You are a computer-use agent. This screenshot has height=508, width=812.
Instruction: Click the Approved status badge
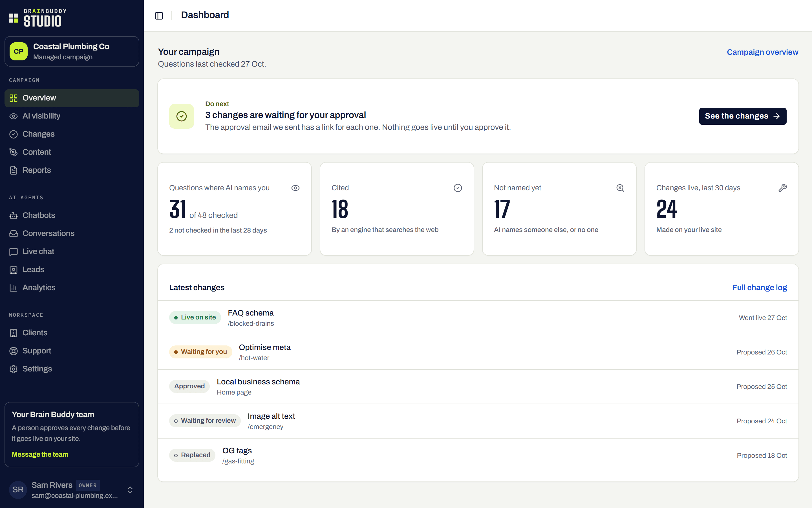pyautogui.click(x=189, y=386)
